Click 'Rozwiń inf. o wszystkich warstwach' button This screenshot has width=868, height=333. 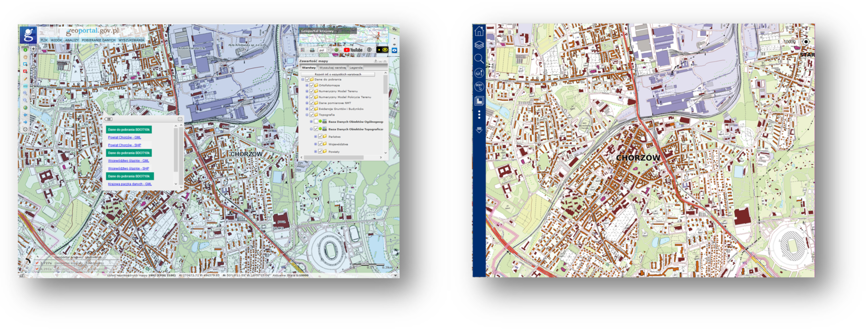[338, 74]
